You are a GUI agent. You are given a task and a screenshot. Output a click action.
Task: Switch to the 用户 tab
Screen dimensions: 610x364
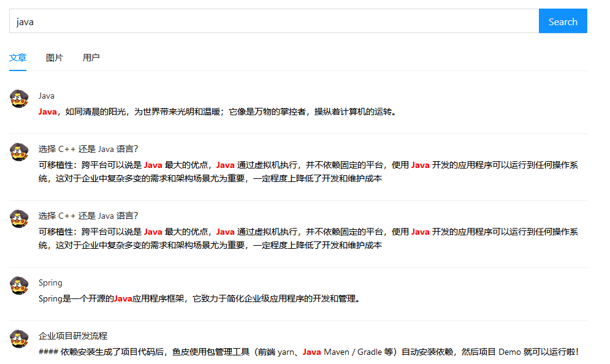click(92, 57)
